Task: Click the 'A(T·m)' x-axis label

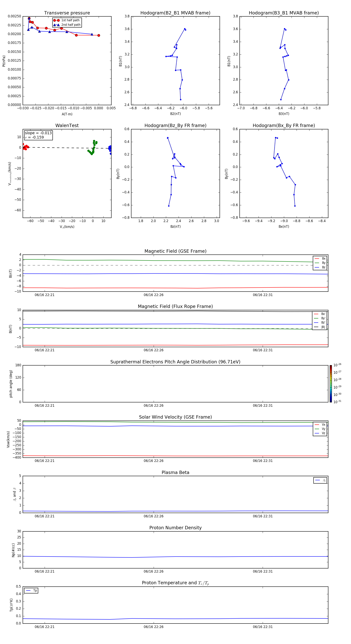Action: 67,114
